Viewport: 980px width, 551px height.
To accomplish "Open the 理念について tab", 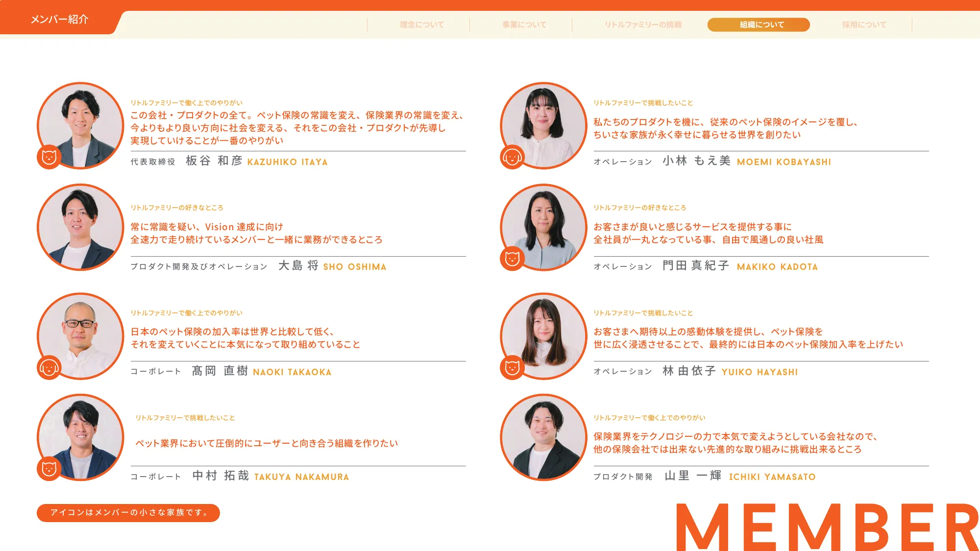I will click(x=421, y=24).
